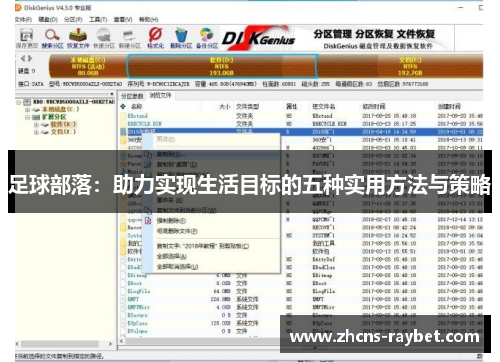Click the Recover Files (恢复文件) toolbar icon
This screenshot has width=500, height=362.
pyautogui.click(x=78, y=35)
